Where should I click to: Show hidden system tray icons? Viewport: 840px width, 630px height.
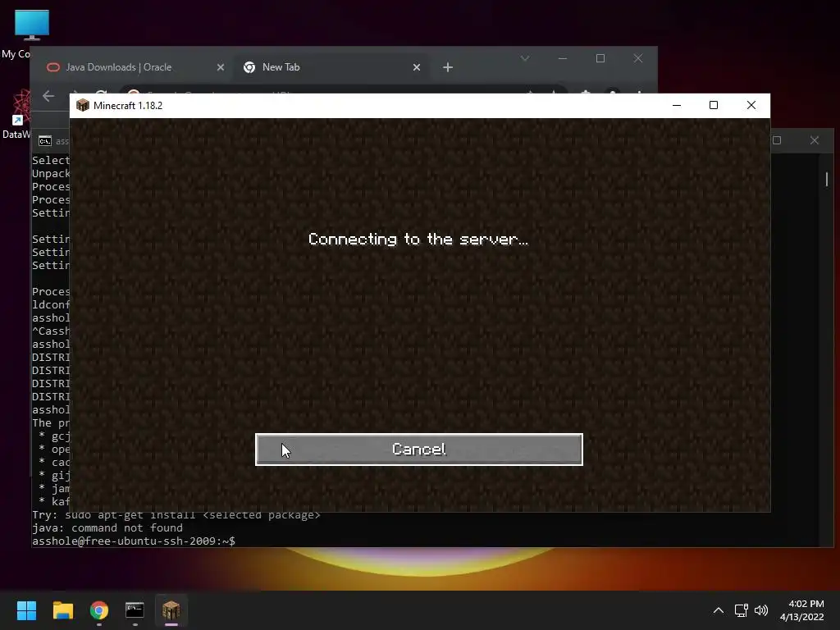(x=719, y=610)
